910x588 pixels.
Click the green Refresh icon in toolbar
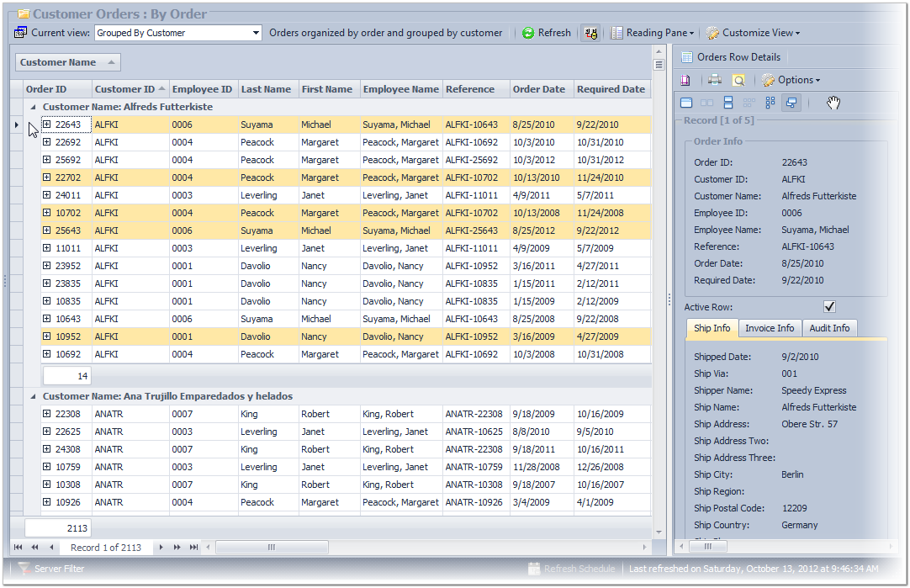coord(528,34)
